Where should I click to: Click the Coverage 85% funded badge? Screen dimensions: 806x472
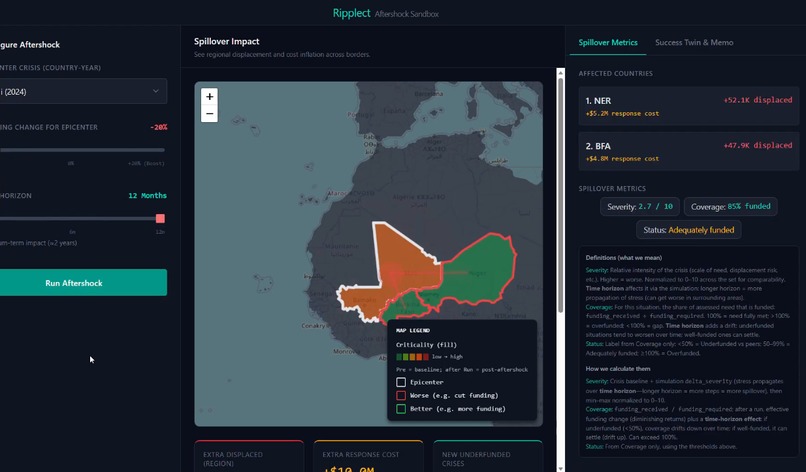(x=730, y=207)
